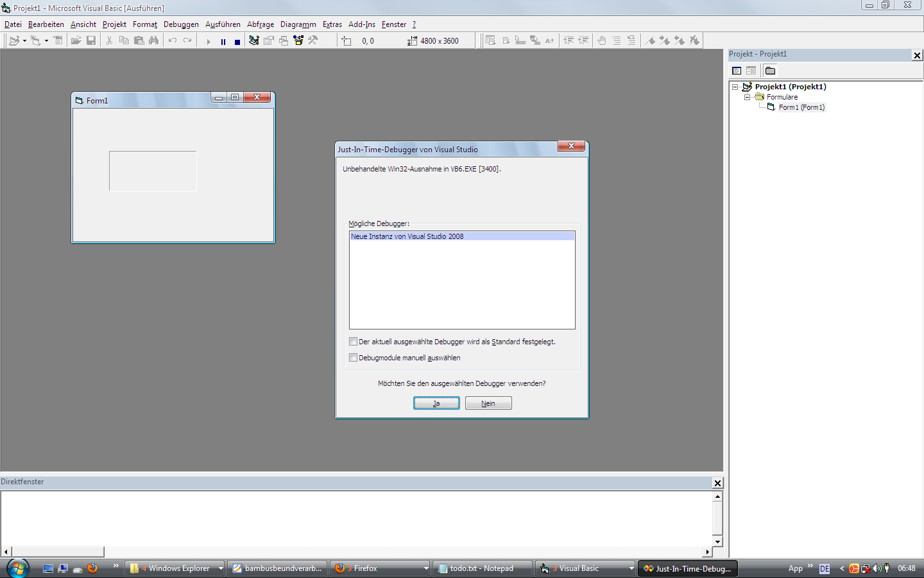
Task: Collapse the Formulare folder node
Action: (x=747, y=97)
